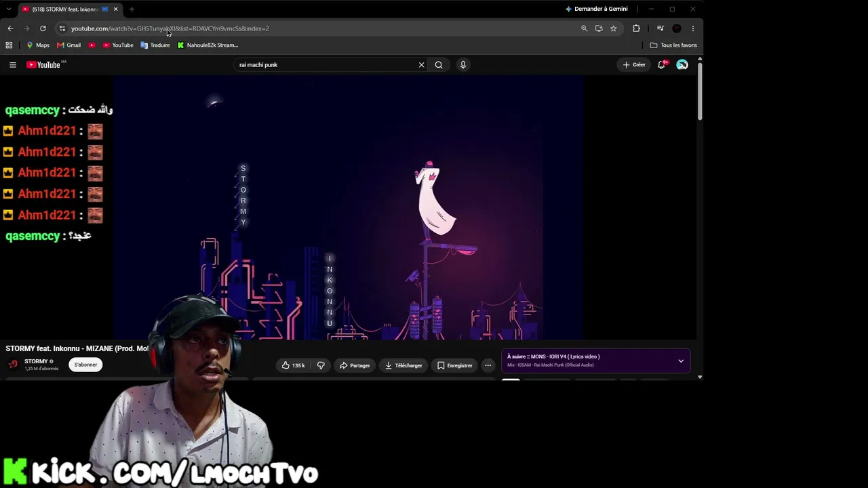Open the Gmail bookmark
The width and height of the screenshot is (868, 488).
tap(68, 45)
